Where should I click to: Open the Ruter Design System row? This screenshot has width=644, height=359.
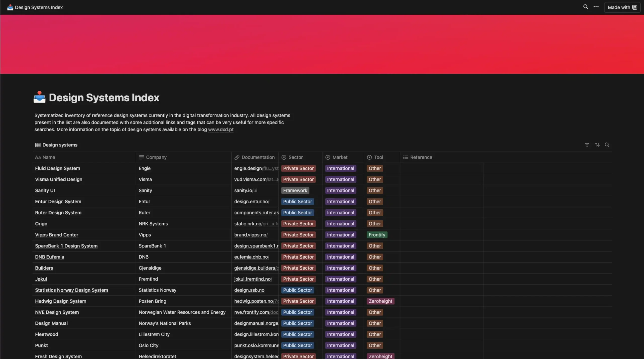58,213
